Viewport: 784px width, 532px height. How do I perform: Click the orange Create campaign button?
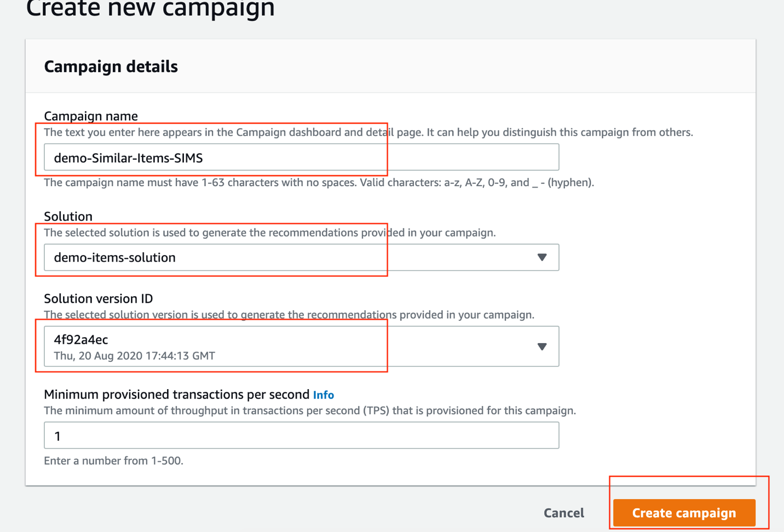point(684,513)
